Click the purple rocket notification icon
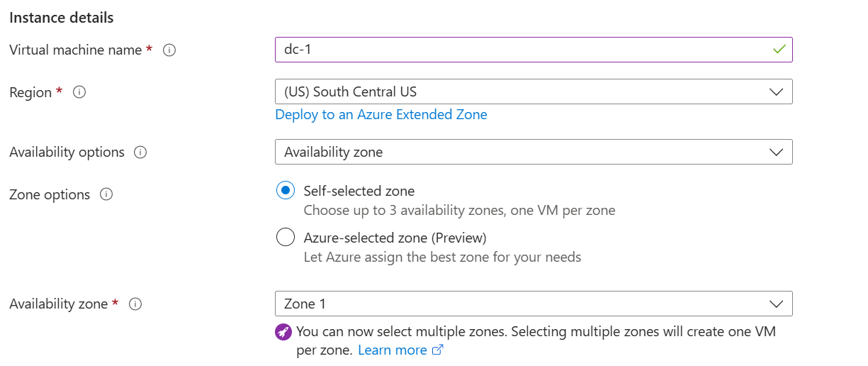868x366 pixels. click(x=283, y=331)
